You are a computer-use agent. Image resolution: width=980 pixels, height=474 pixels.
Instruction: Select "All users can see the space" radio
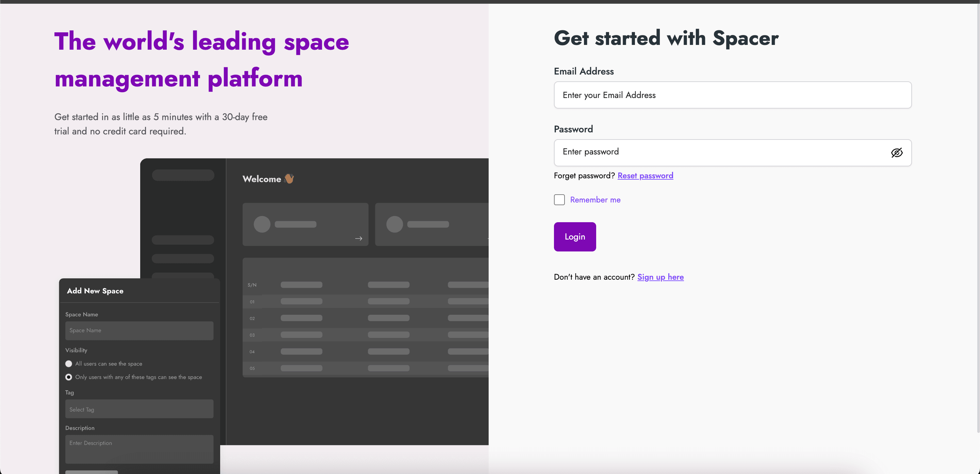point(68,364)
